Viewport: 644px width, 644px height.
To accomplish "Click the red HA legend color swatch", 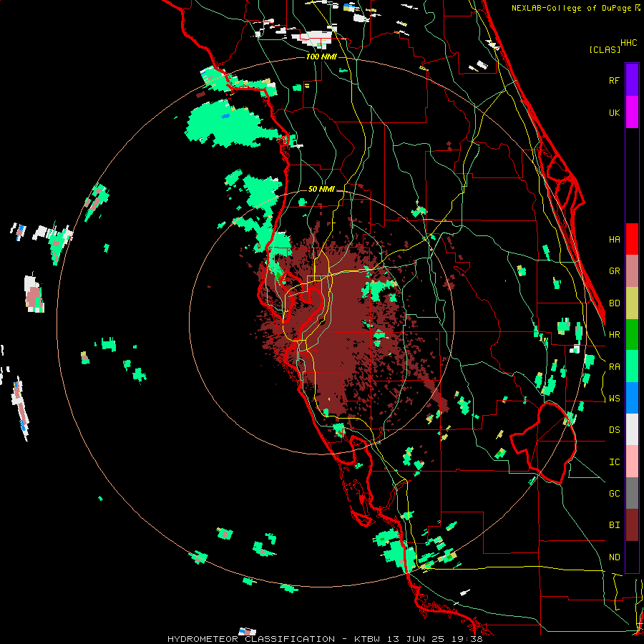I will pyautogui.click(x=632, y=239).
